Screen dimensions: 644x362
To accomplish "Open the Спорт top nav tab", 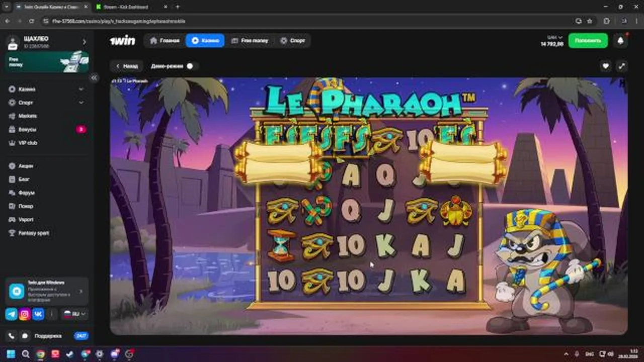I will 293,41.
